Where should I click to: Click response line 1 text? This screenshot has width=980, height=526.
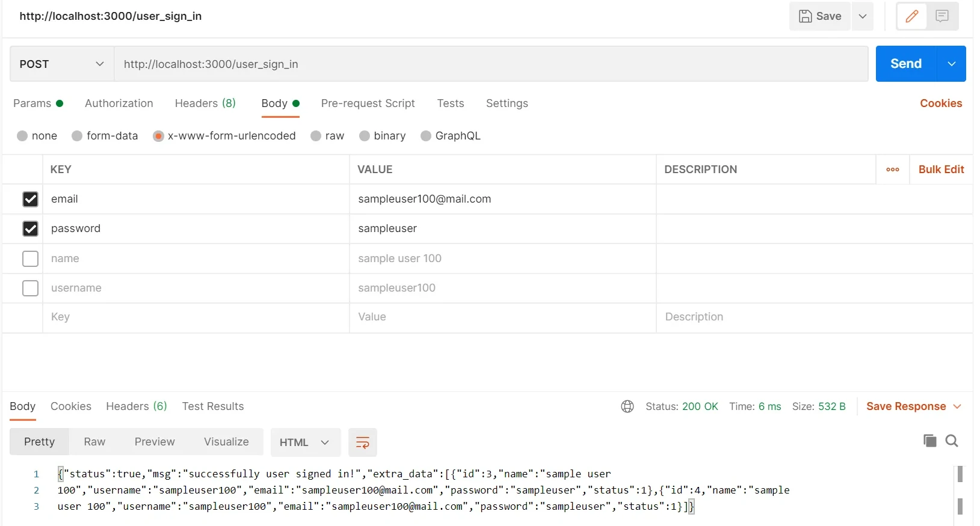(334, 474)
